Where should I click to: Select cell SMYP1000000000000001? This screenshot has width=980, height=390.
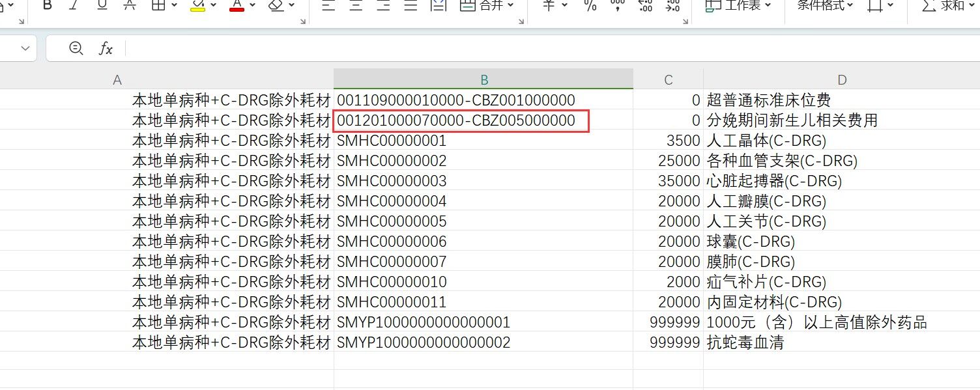point(483,322)
